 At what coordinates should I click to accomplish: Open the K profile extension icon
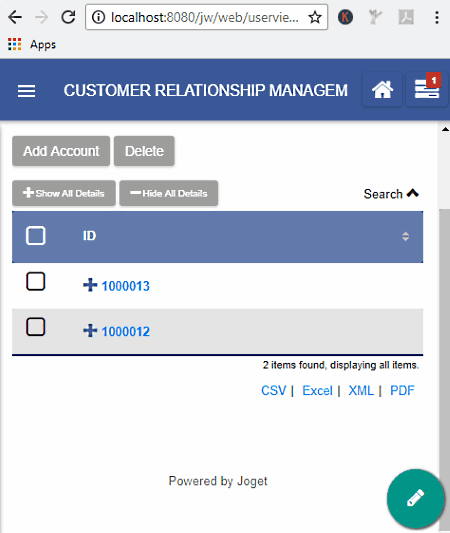click(345, 17)
